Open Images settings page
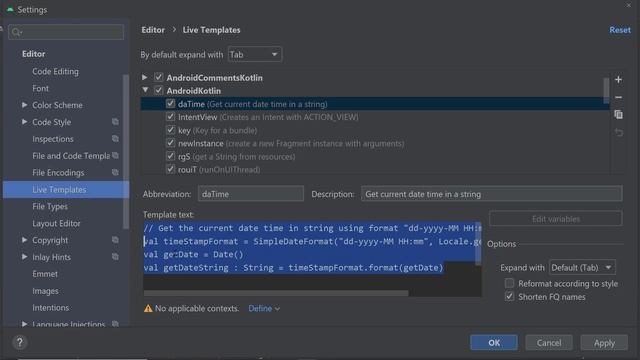Screen dimensions: 640x360 coord(45,291)
